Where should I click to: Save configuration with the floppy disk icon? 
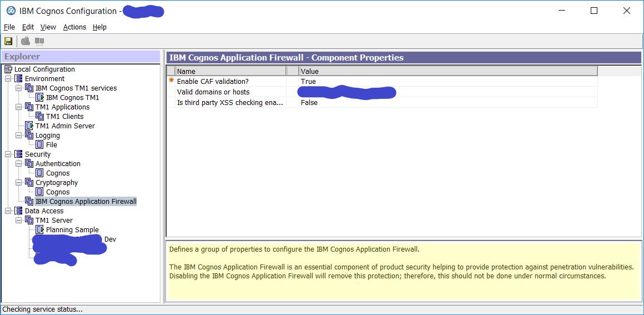coord(8,41)
